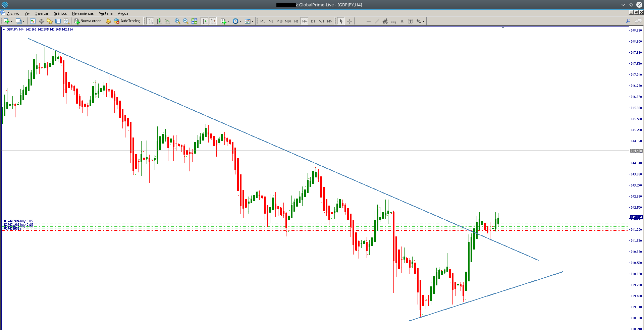Switch to the H1 timeframe
This screenshot has height=330, width=644.
[296, 21]
